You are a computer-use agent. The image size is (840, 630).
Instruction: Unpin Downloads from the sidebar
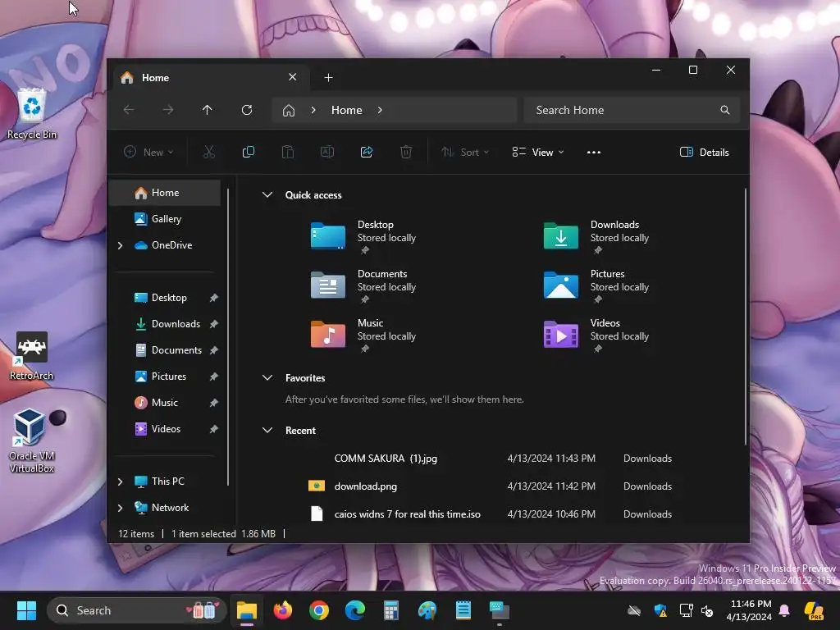pyautogui.click(x=214, y=324)
